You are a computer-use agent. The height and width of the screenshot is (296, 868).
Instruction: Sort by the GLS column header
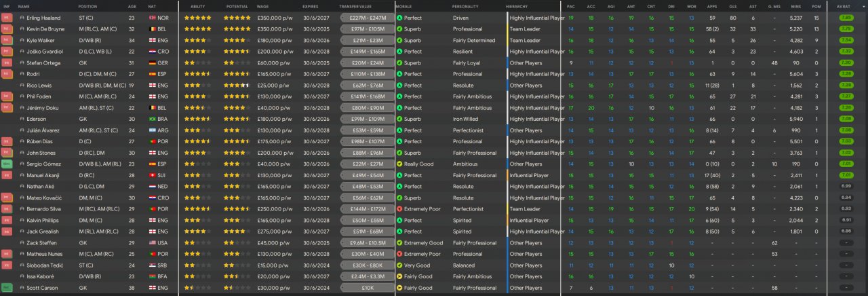coord(733,6)
